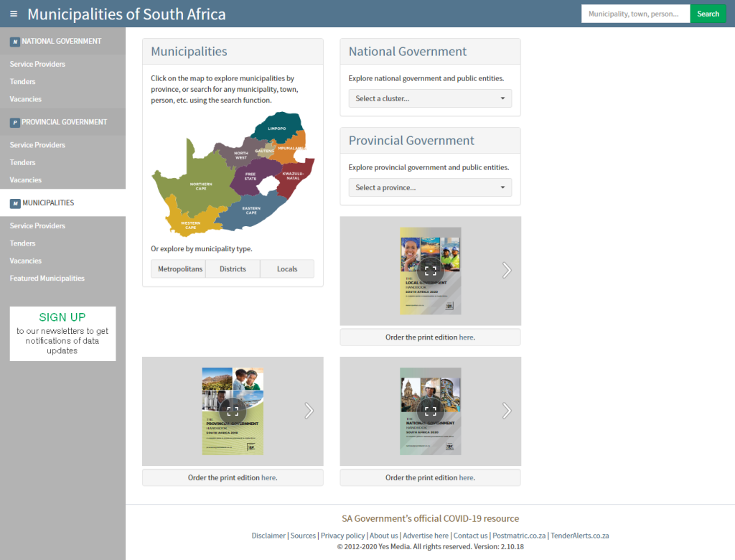The image size is (735, 560).
Task: Focus the municipality search input field
Action: click(635, 14)
